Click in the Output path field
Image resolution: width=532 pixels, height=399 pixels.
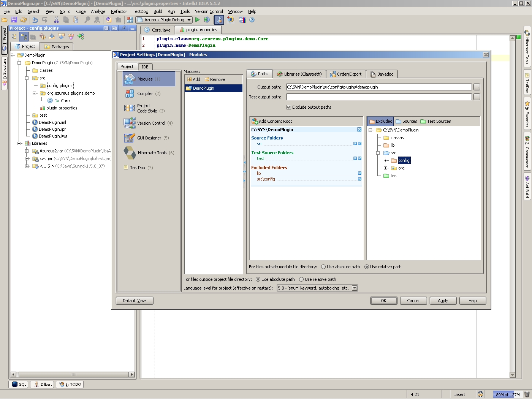(379, 87)
